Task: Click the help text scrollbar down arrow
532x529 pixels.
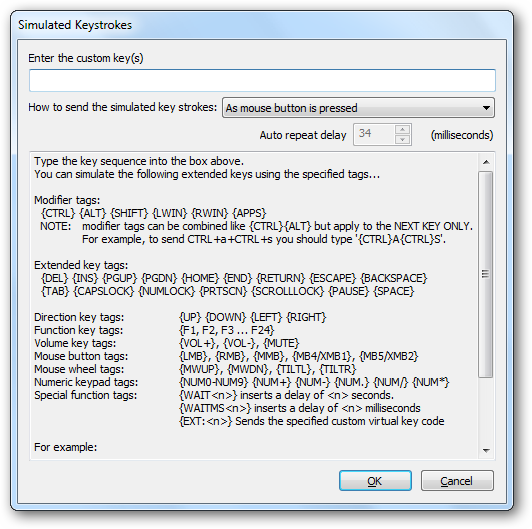Action: pyautogui.click(x=486, y=451)
